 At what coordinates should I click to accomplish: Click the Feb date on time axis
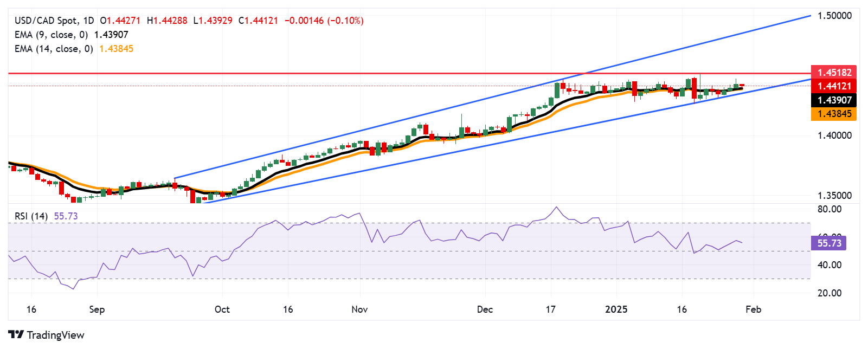pos(753,309)
